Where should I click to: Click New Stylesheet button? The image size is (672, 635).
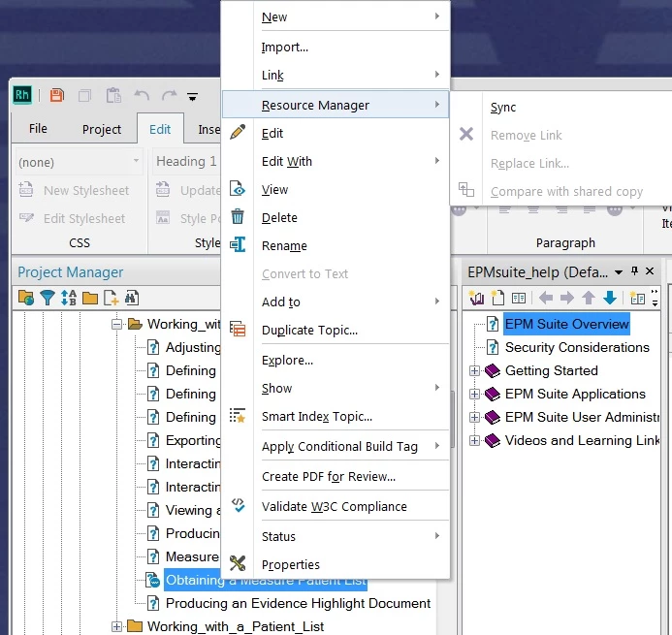tap(74, 190)
